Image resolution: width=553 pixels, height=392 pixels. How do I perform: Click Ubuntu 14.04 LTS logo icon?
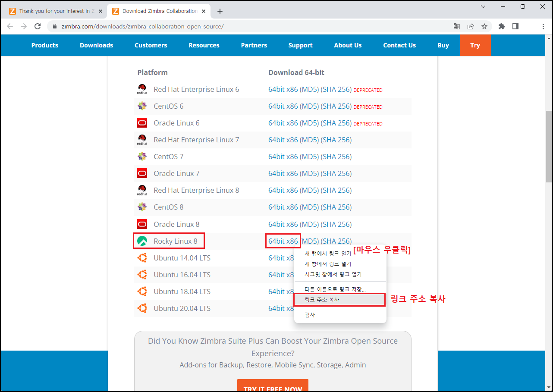coord(142,258)
